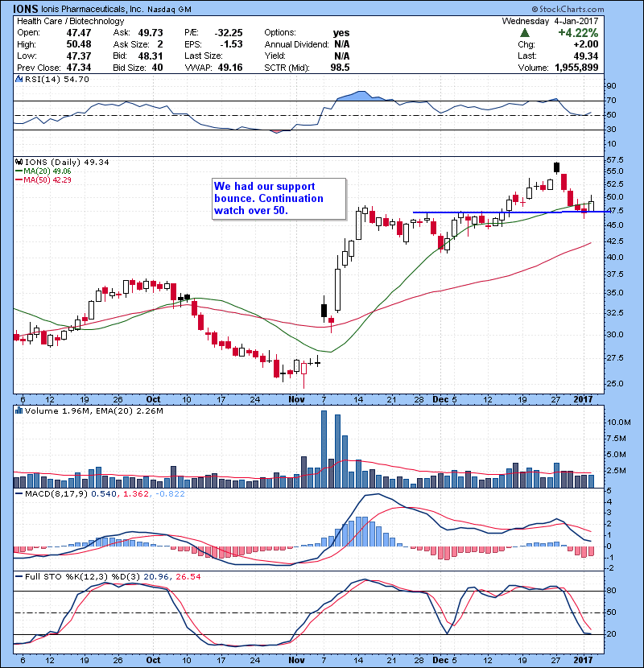Select the stochastic %D value 26.54
644x668 pixels.
coord(188,577)
